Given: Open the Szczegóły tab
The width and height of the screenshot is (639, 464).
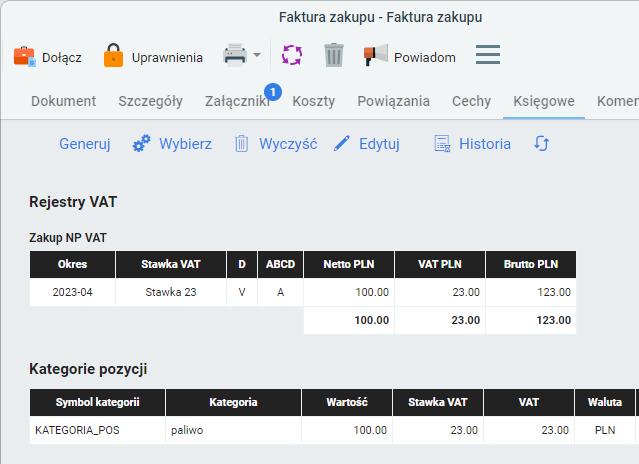Looking at the screenshot, I should tap(150, 101).
